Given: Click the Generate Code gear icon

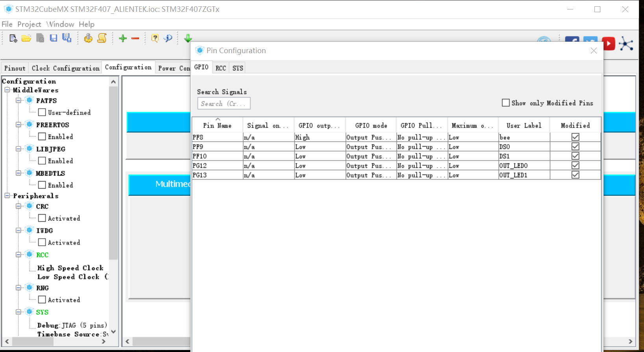Looking at the screenshot, I should click(x=88, y=38).
